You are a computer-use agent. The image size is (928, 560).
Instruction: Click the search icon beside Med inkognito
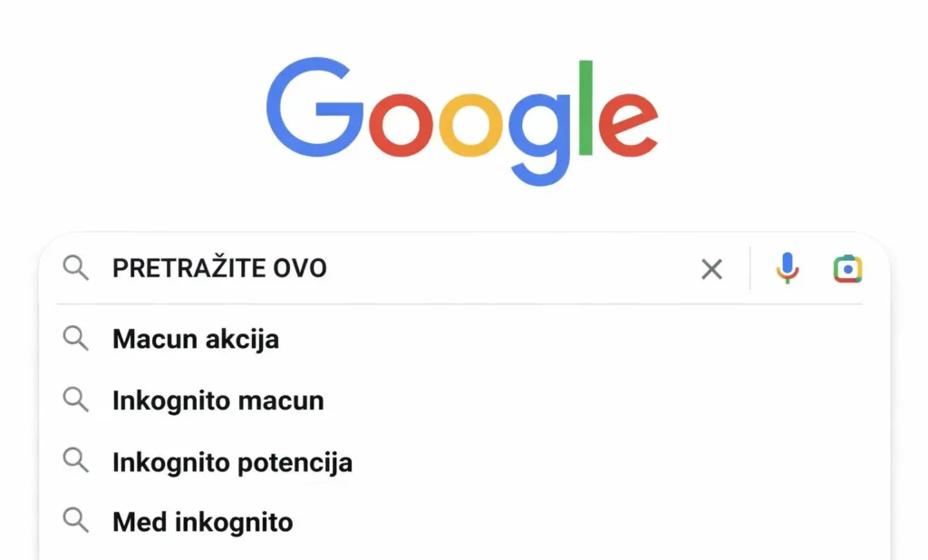click(76, 521)
